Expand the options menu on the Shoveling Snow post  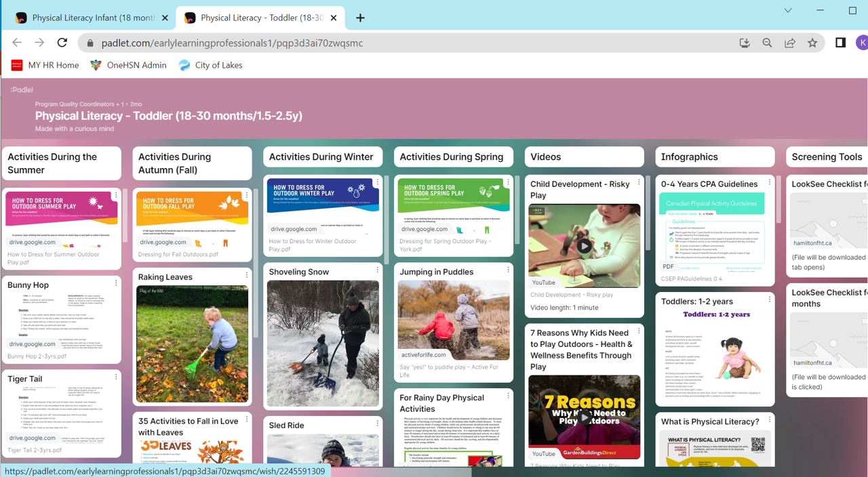click(378, 270)
